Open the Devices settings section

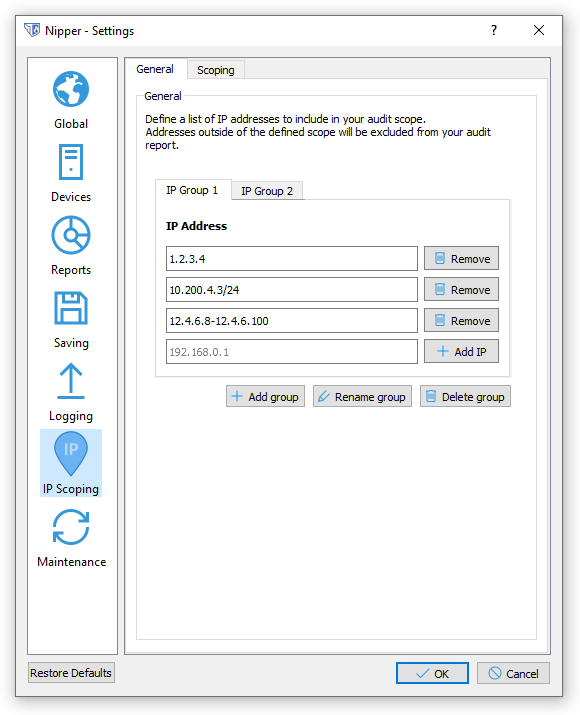71,174
